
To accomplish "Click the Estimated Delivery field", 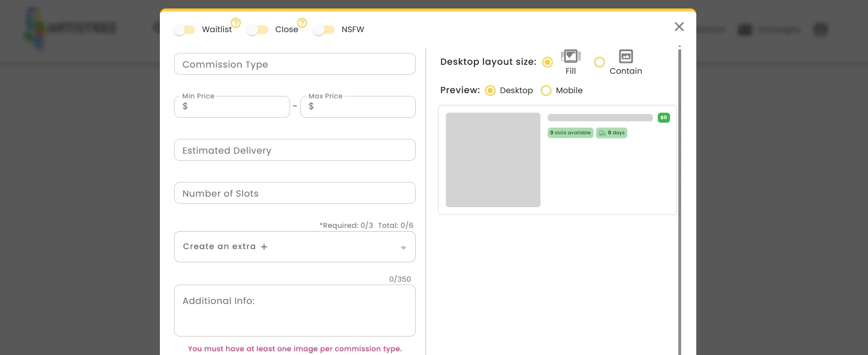I will 295,150.
